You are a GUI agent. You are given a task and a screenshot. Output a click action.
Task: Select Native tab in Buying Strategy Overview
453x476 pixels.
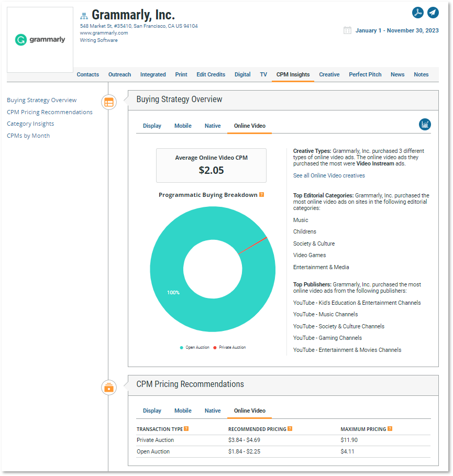click(x=213, y=126)
